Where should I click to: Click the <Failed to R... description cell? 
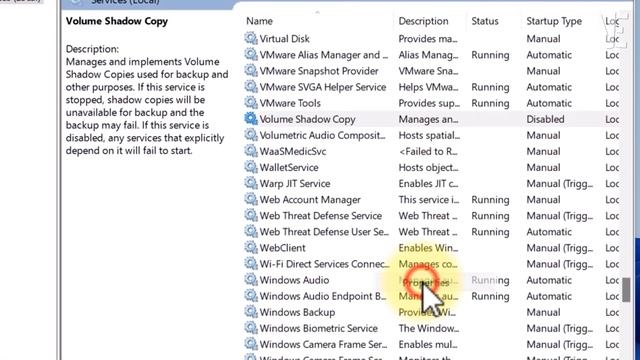pyautogui.click(x=428, y=151)
